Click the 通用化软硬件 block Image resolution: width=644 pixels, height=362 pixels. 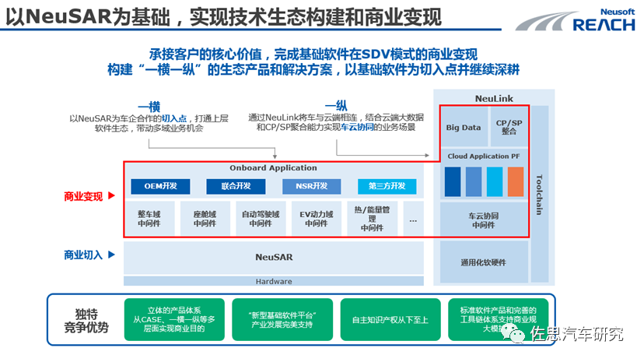pos(484,262)
